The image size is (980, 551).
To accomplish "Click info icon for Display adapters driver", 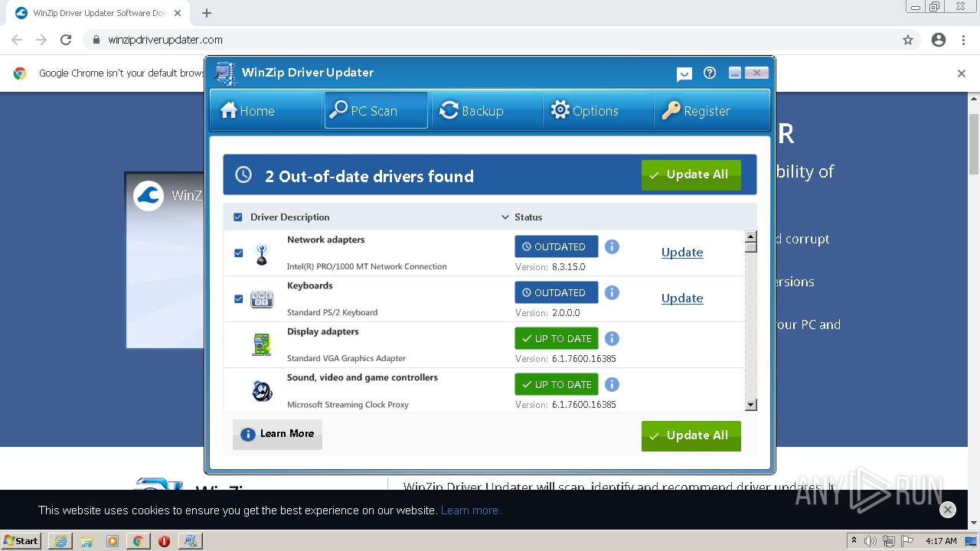I will 612,338.
